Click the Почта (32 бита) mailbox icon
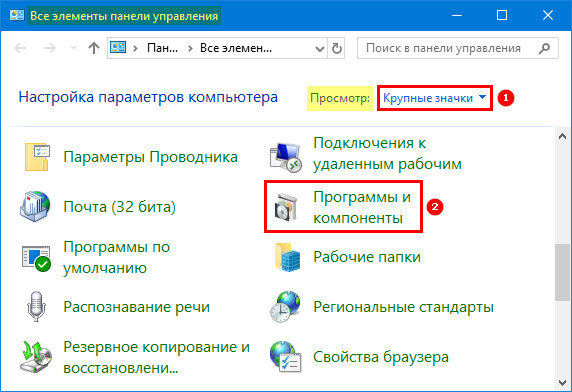Screen dimensions: 572x392 pyautogui.click(x=35, y=206)
